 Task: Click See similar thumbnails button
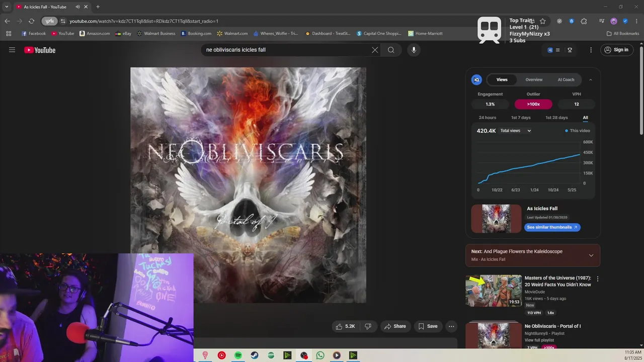click(x=552, y=227)
